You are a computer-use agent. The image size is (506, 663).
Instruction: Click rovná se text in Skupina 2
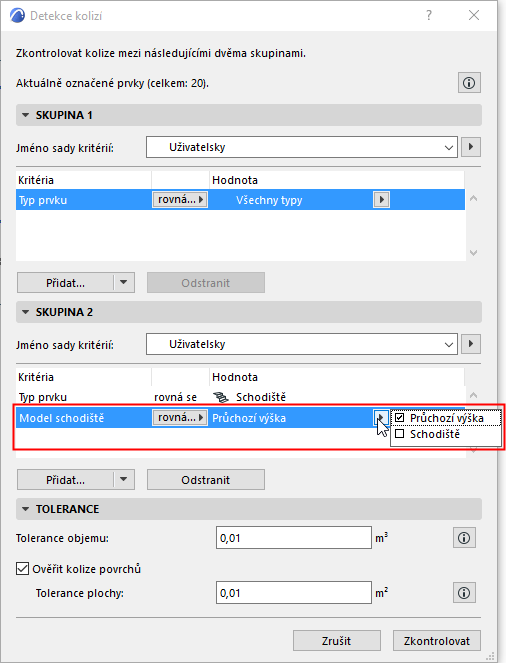click(x=175, y=397)
